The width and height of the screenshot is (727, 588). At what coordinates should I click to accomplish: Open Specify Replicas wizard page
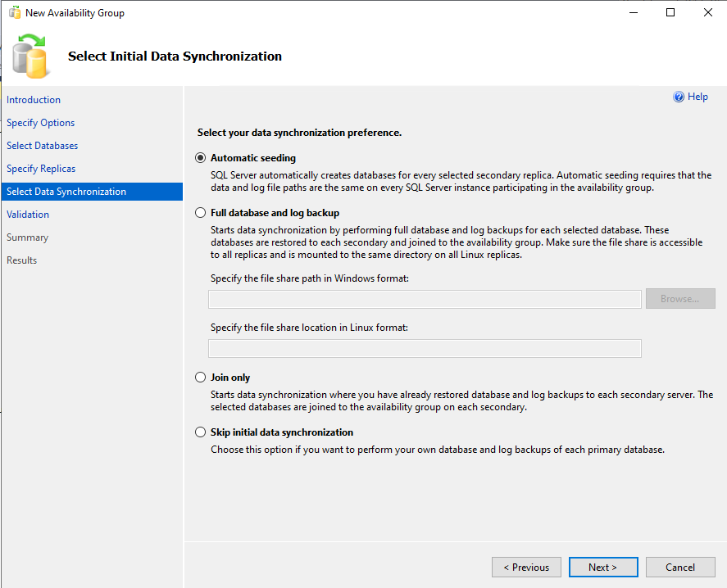41,169
